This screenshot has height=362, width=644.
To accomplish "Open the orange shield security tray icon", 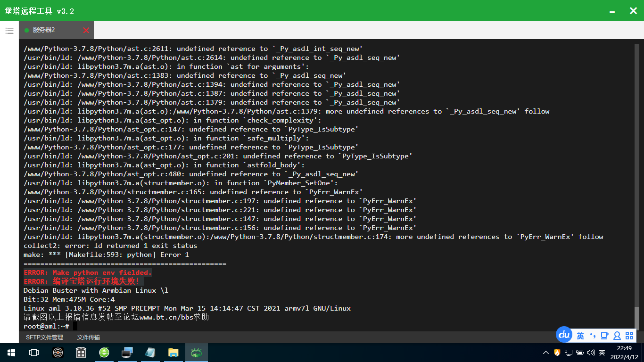I will coord(557,353).
